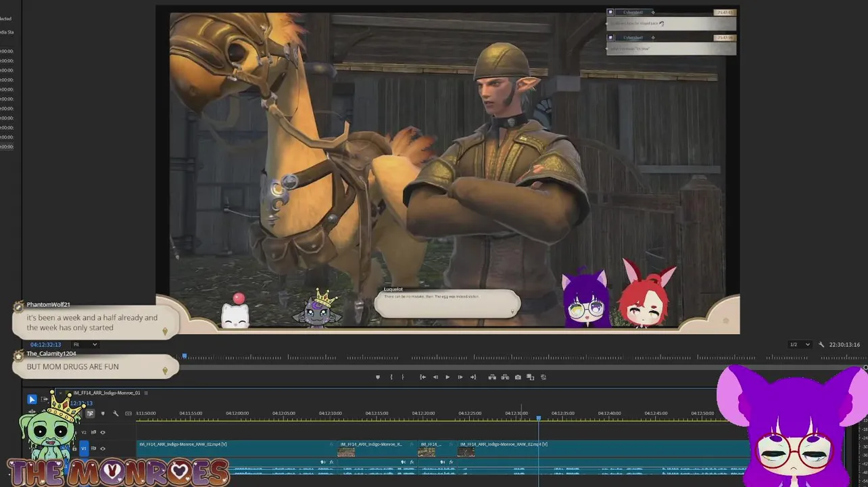Image resolution: width=868 pixels, height=487 pixels.
Task: Click the duration timecode 22:30:13:16
Action: tap(844, 344)
